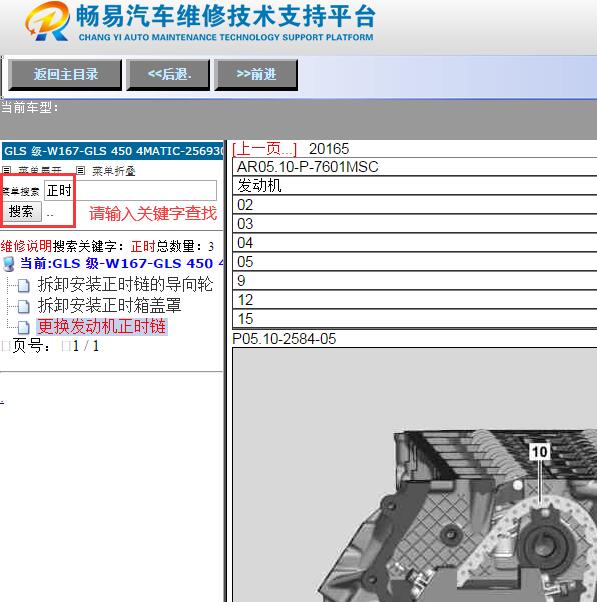This screenshot has height=602, width=597.
Task: Click the table row labeled 02
Action: pyautogui.click(x=415, y=205)
